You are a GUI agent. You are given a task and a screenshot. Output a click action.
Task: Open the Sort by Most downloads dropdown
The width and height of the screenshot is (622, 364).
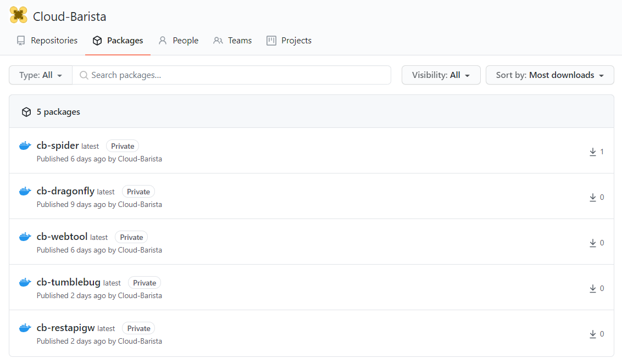550,75
